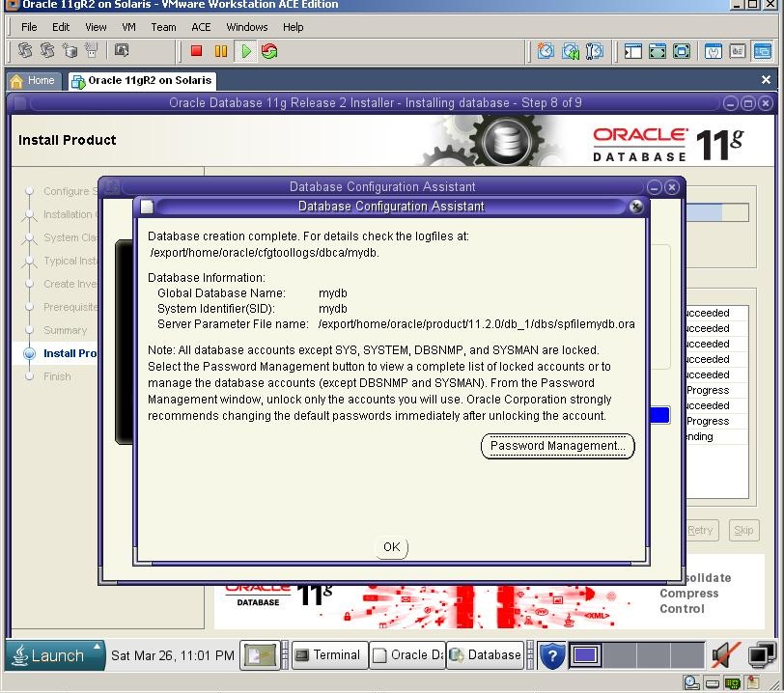This screenshot has width=784, height=693.
Task: Reset the virtual machine
Action: tap(269, 51)
